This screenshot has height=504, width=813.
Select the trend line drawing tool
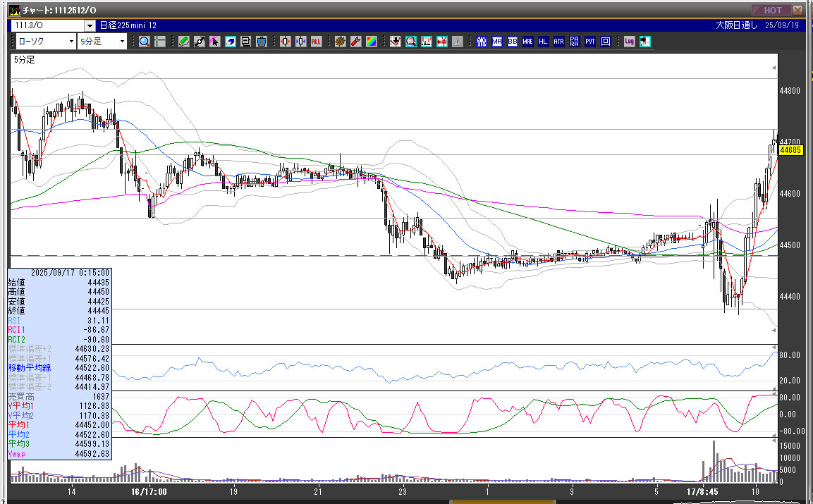coord(200,42)
